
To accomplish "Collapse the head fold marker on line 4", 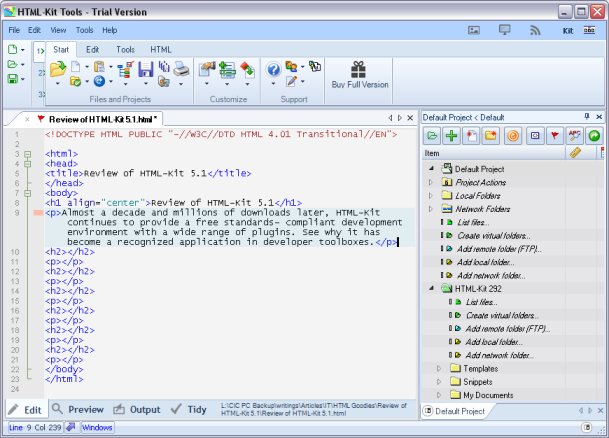I will point(28,164).
